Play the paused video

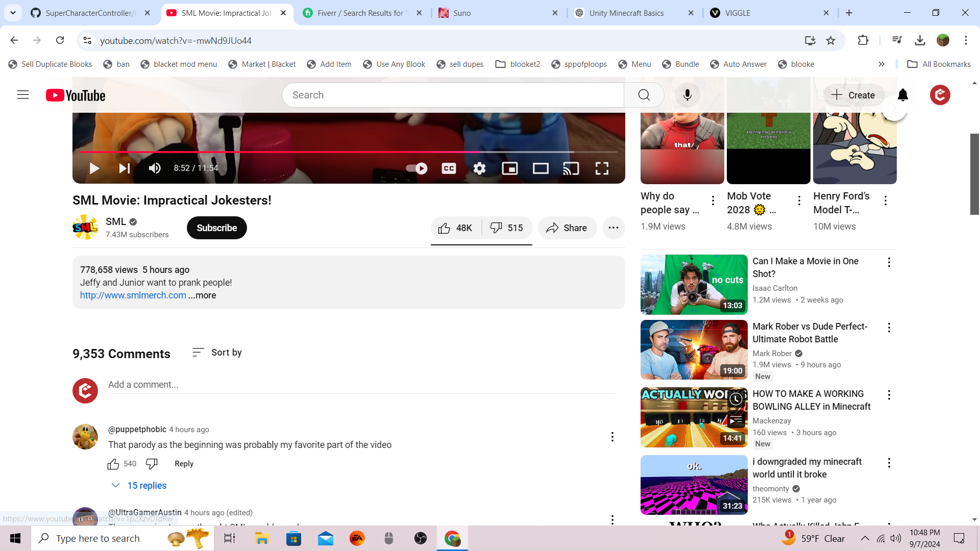pyautogui.click(x=94, y=168)
